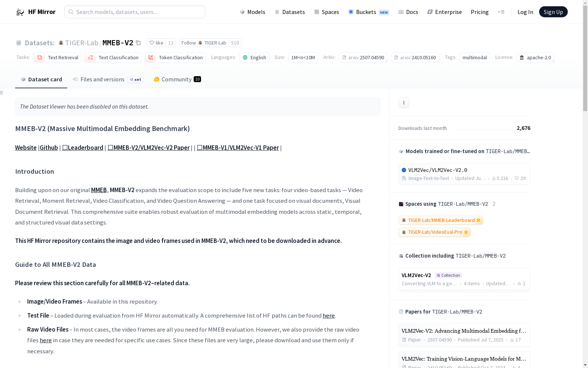Click 'here' link in Test File bullet

click(329, 315)
